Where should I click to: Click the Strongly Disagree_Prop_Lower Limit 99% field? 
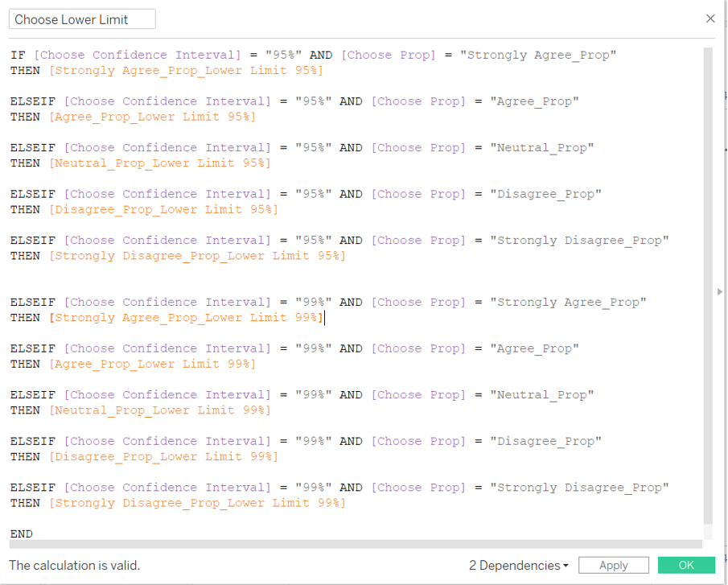pyautogui.click(x=197, y=503)
